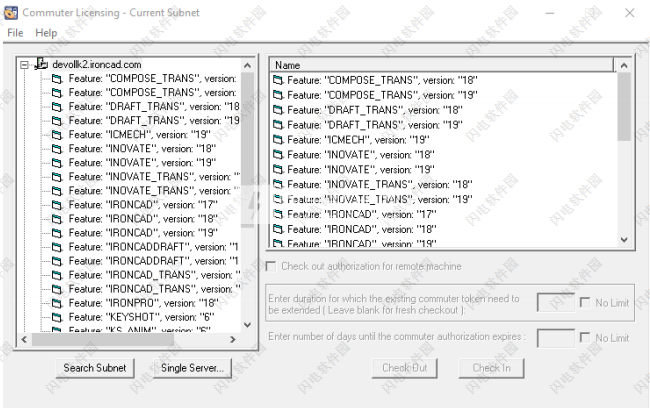Select first INOVATE_TRANS row text in tree
Screen dimensions: 650x408
click(154, 177)
